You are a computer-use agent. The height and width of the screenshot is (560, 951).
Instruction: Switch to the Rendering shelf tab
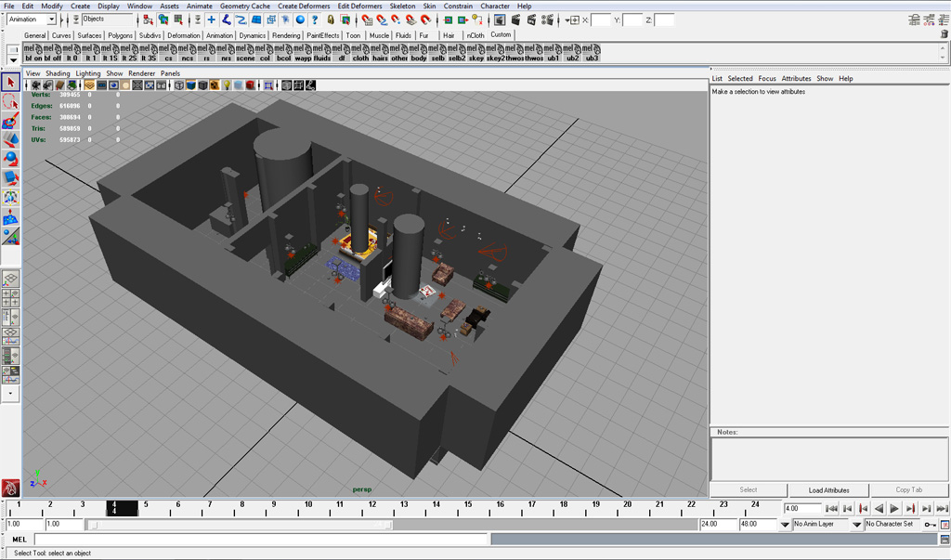[x=286, y=35]
